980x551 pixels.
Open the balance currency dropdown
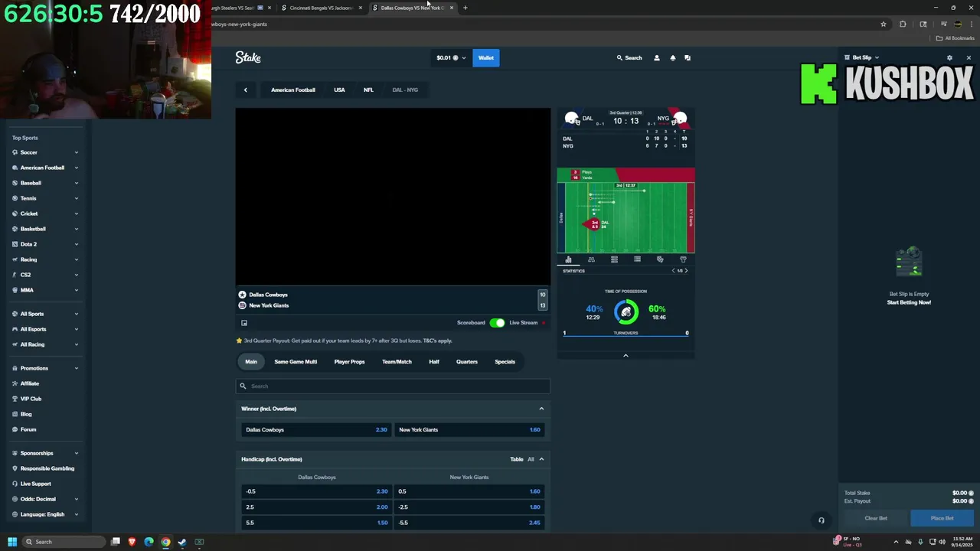click(x=451, y=57)
